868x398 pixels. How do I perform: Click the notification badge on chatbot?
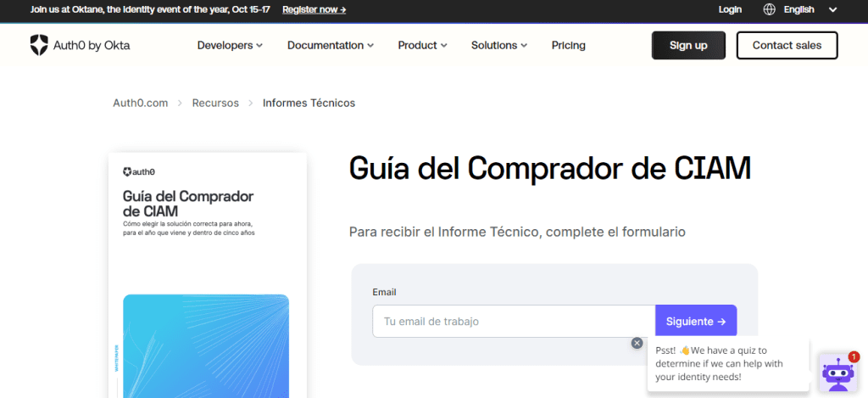click(853, 356)
